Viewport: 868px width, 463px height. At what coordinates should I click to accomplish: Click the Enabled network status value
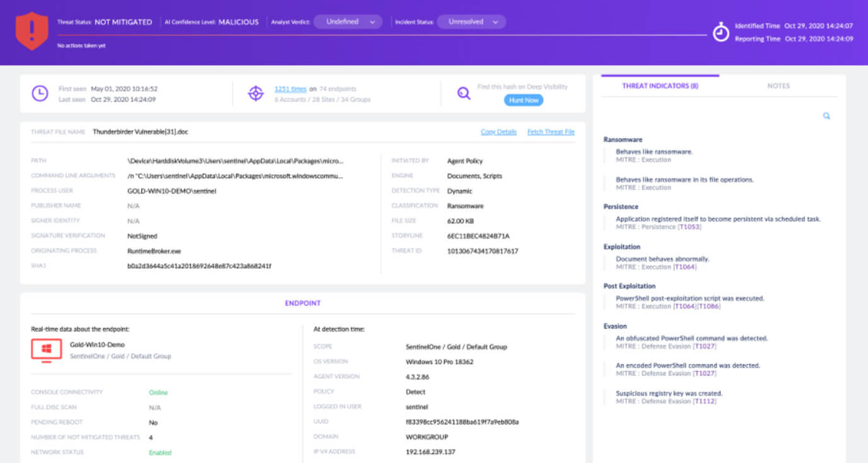160,452
